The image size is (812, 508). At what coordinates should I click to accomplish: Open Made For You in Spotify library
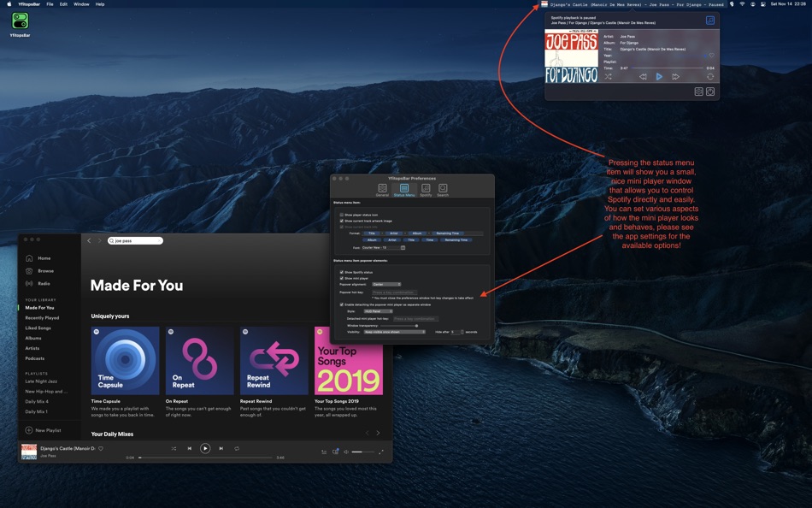40,308
